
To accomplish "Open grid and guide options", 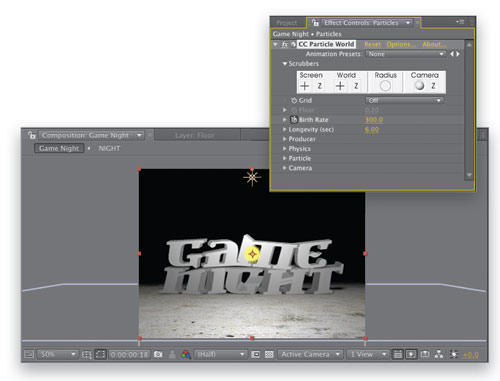I will click(86, 355).
